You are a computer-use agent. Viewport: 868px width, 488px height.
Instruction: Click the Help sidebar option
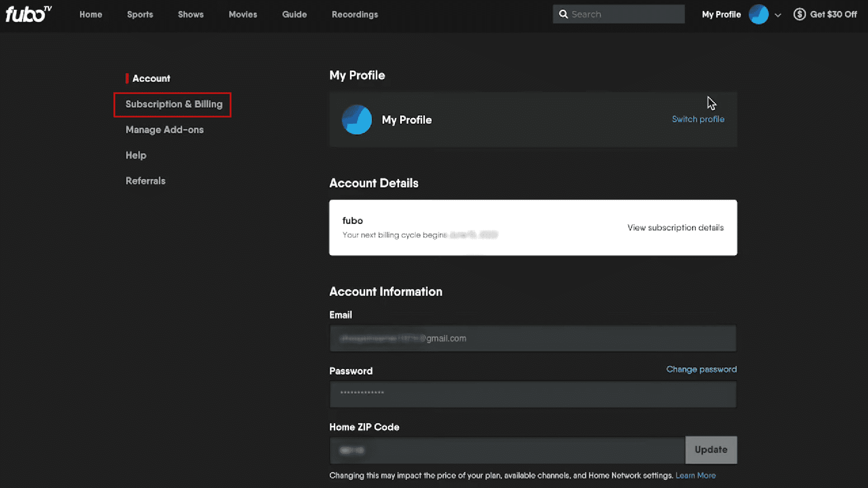(x=135, y=155)
